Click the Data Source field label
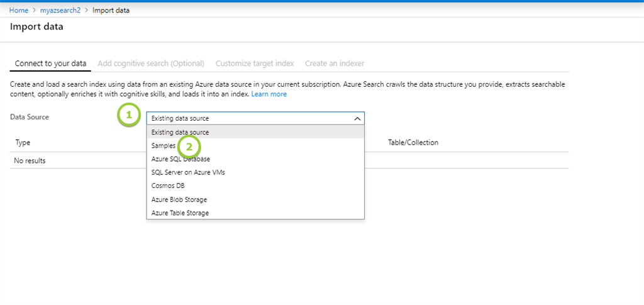 point(29,117)
